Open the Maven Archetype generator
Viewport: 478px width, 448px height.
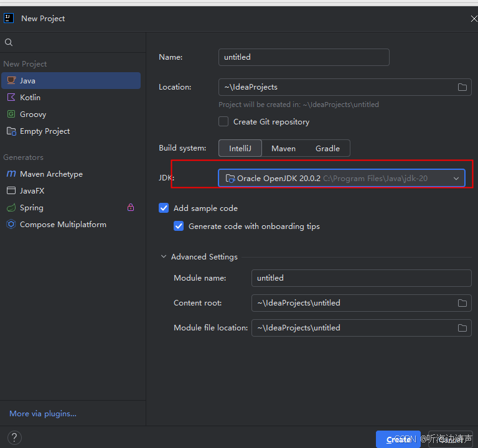coord(71,174)
